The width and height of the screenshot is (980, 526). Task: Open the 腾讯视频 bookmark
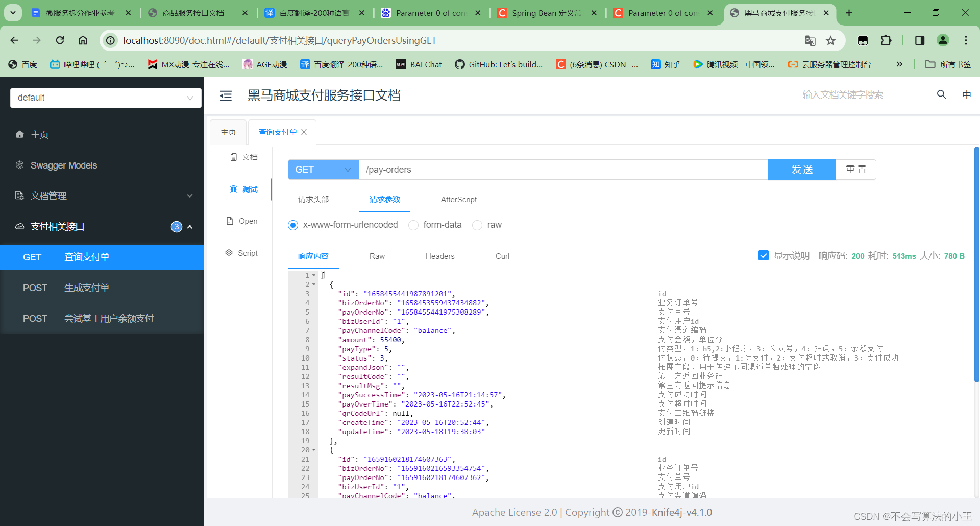coord(734,64)
